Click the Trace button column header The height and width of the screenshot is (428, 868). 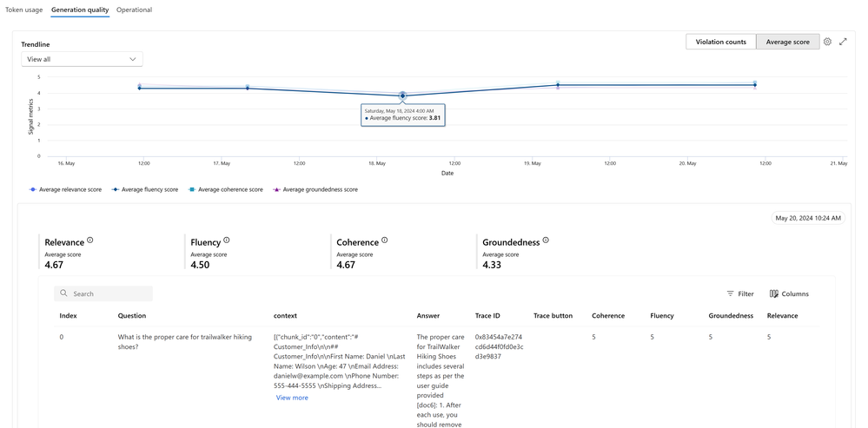click(553, 316)
